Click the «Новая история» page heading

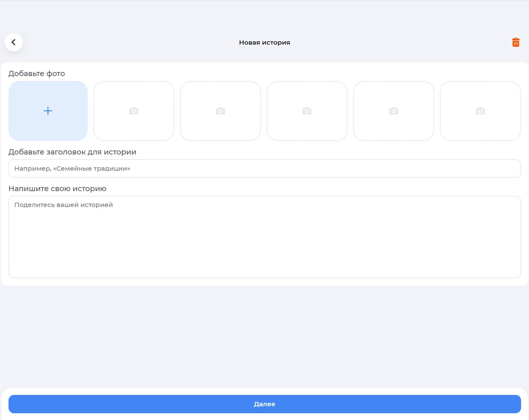(x=264, y=43)
